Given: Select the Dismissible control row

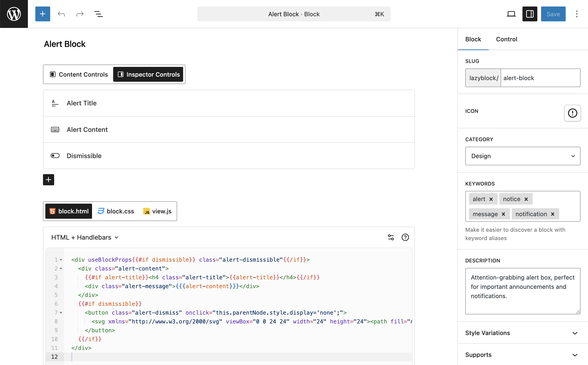Looking at the screenshot, I should 229,156.
